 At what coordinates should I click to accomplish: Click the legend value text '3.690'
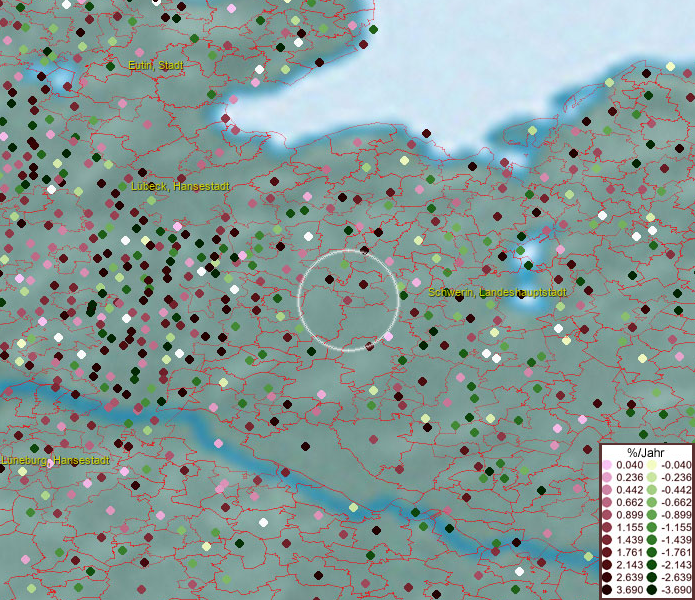630,590
